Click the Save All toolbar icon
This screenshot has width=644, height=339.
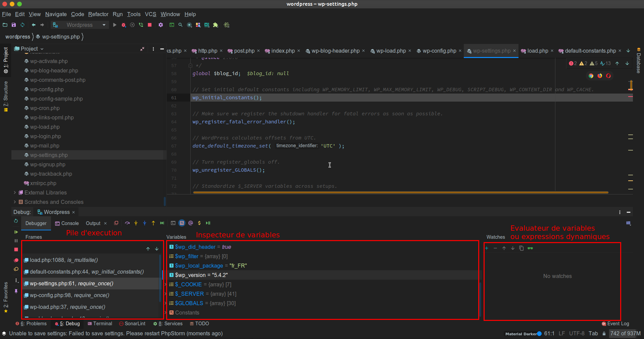tap(14, 25)
